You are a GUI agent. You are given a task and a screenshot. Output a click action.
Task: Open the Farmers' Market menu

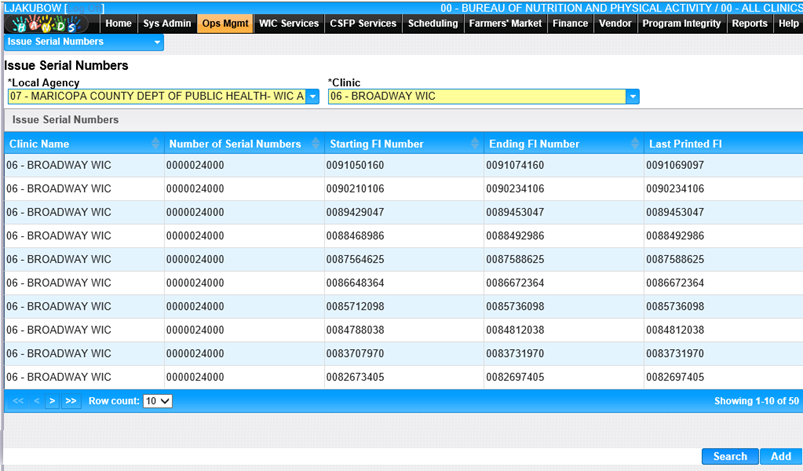tap(505, 24)
